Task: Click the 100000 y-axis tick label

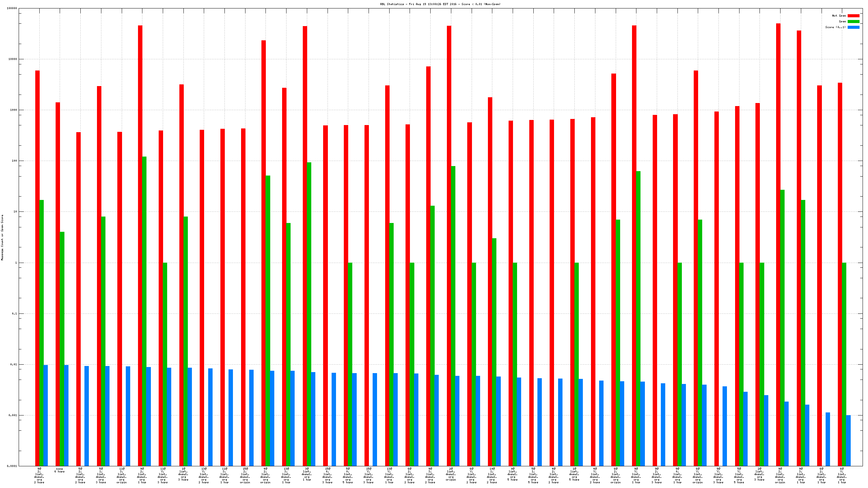Action: (12, 8)
